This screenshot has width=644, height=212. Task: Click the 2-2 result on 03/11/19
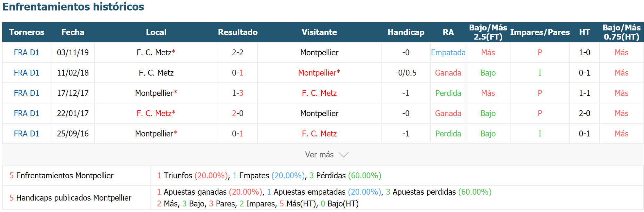click(x=238, y=52)
